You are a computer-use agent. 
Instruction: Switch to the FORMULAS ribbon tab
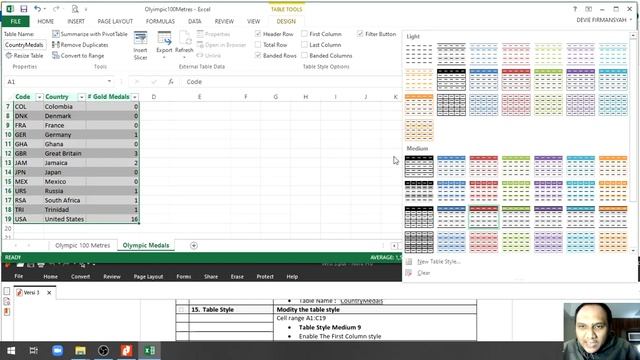[160, 21]
